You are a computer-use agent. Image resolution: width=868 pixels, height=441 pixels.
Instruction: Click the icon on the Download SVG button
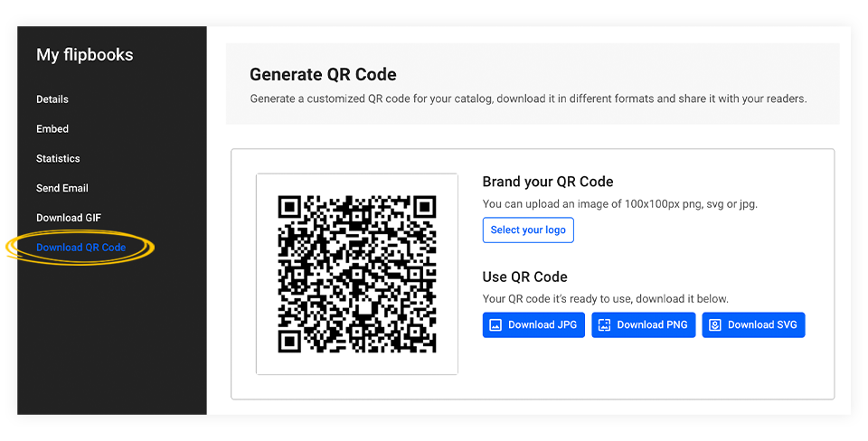pyautogui.click(x=715, y=325)
